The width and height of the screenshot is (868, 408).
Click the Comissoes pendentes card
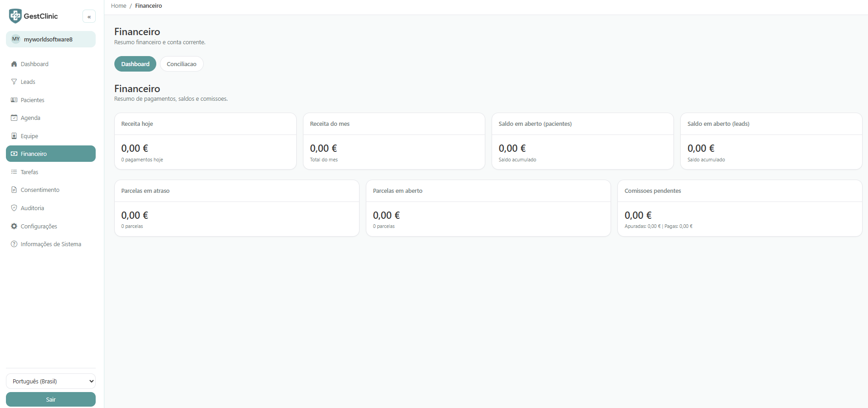(739, 208)
